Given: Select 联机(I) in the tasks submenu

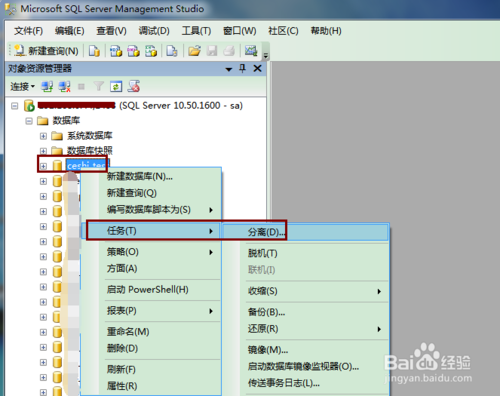Looking at the screenshot, I should tap(305, 270).
